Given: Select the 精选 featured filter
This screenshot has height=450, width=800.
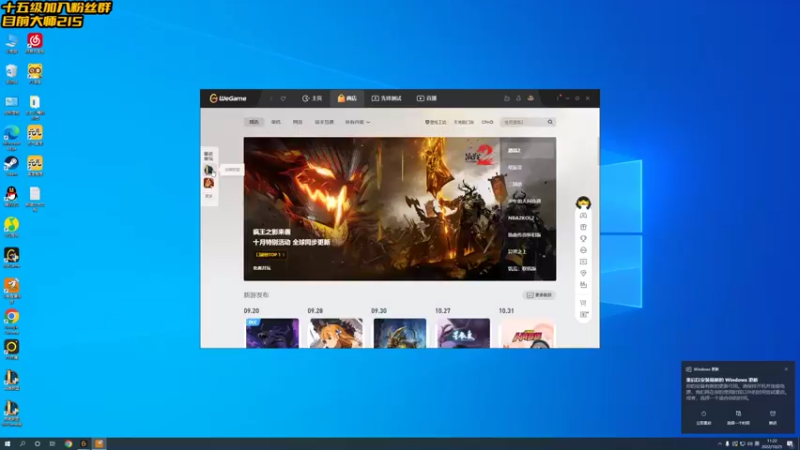Looking at the screenshot, I should coord(254,122).
